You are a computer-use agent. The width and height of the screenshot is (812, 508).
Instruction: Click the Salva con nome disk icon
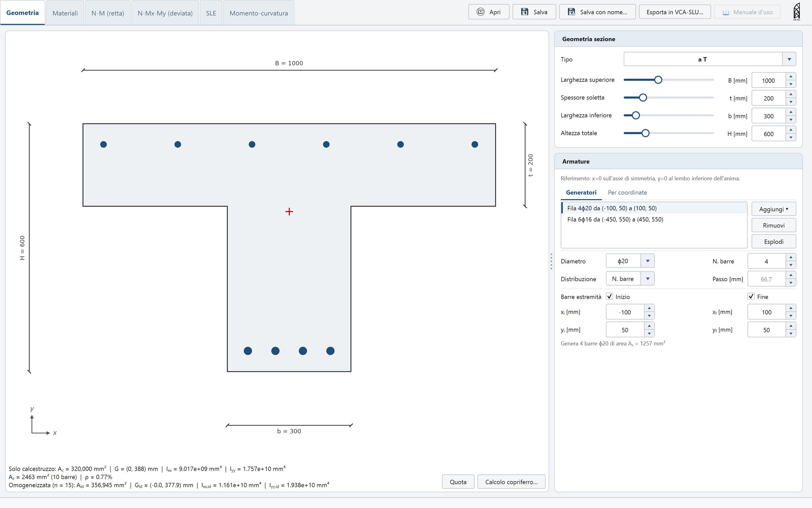(571, 12)
